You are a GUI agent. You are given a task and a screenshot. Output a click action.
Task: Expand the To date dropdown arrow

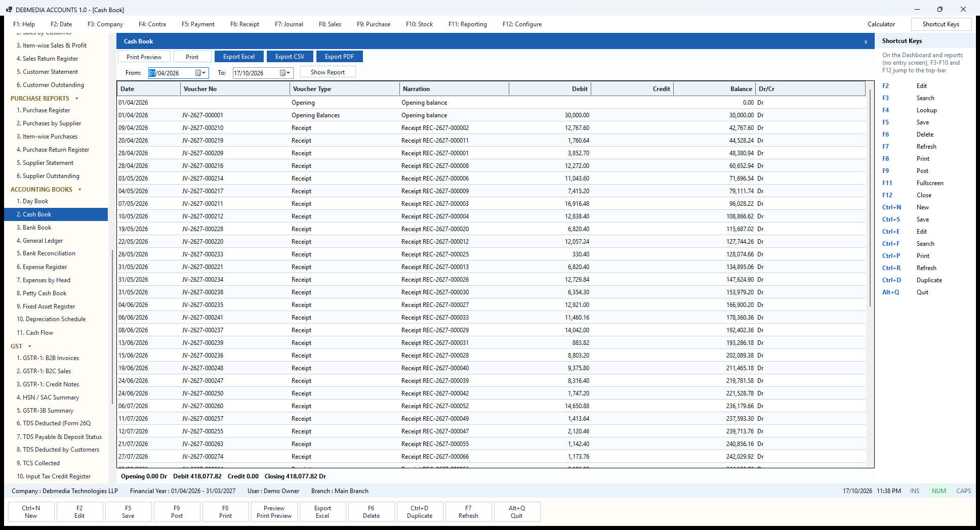289,73
